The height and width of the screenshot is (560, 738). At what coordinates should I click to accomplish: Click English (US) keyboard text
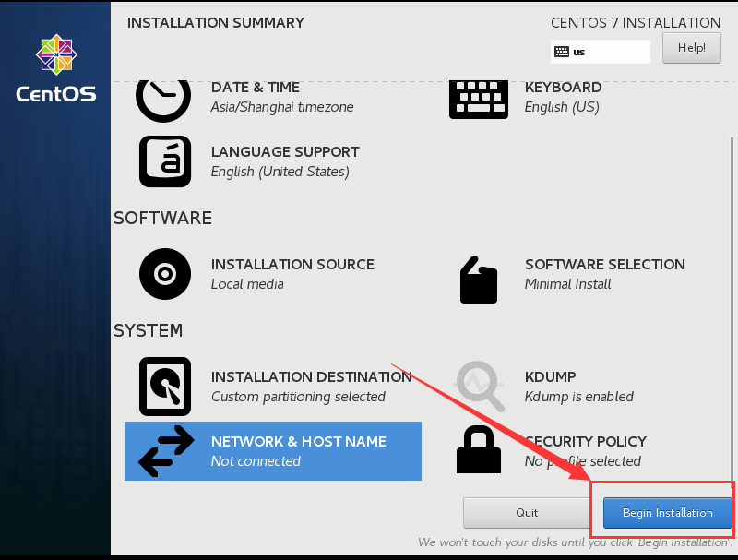562,107
